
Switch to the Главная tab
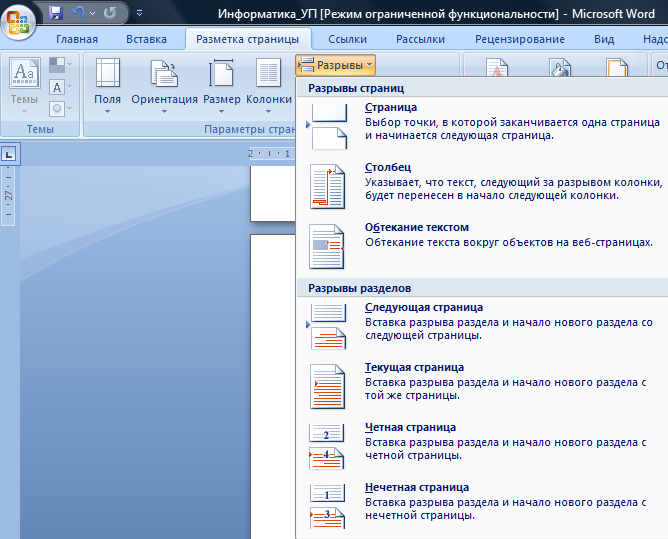[x=77, y=39]
